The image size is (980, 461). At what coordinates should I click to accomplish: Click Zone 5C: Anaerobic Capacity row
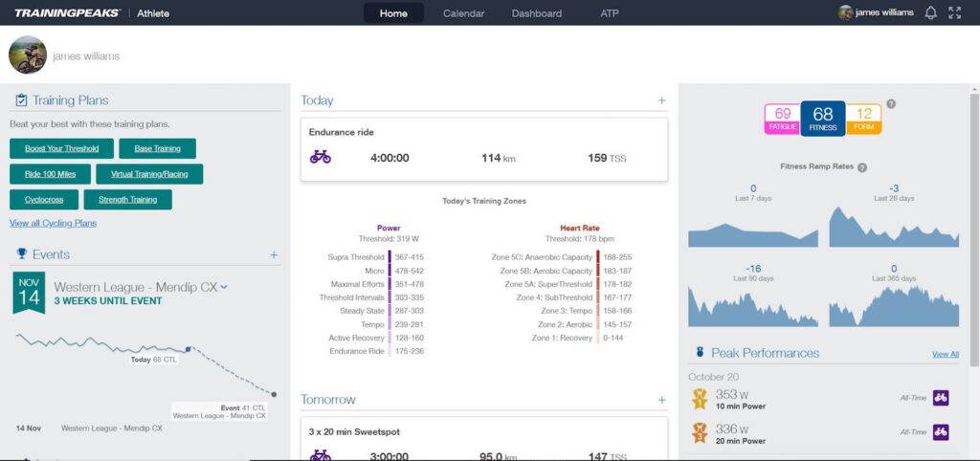click(x=562, y=256)
